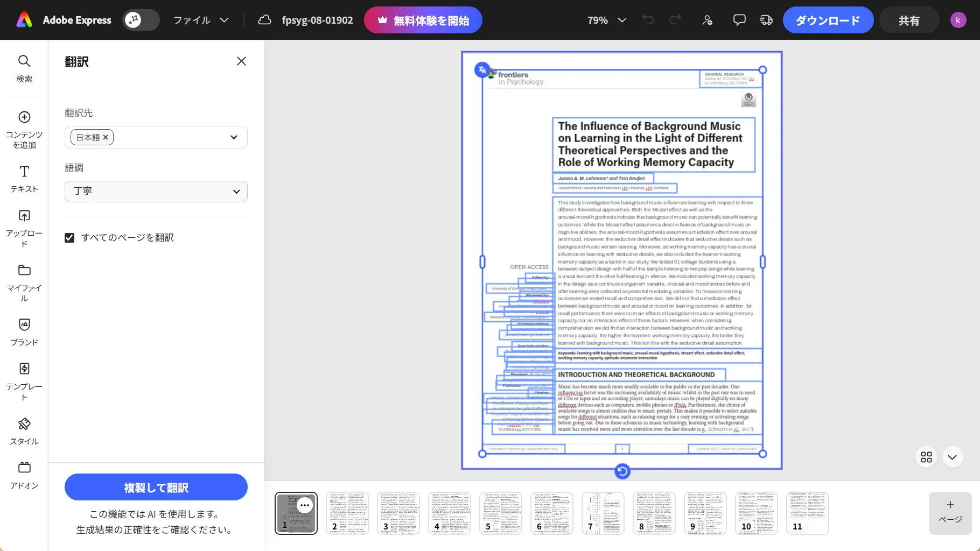Open the more options on page 1 thumbnail
Screen dimensions: 980x551
305,505
